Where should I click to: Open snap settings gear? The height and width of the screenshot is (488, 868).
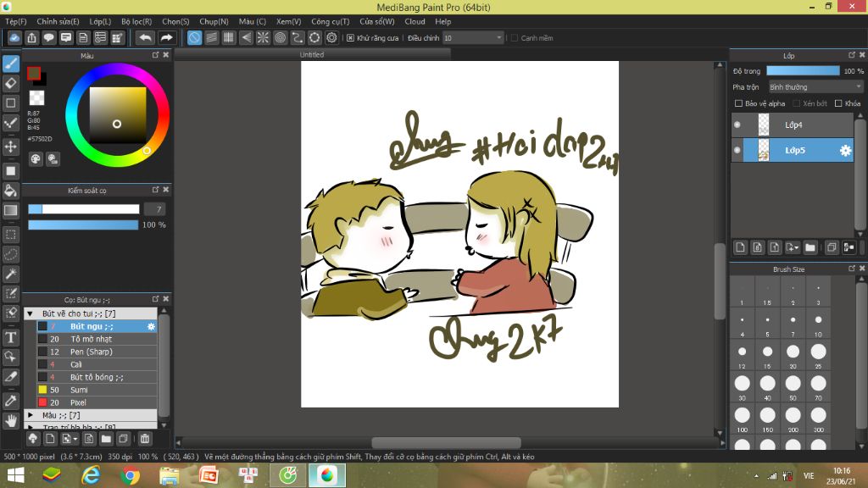point(331,37)
